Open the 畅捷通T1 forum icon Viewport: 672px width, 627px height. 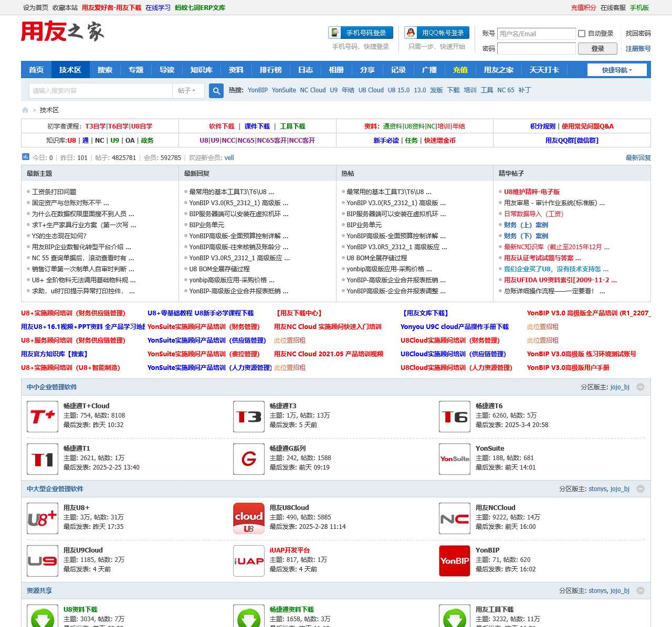[x=43, y=459]
